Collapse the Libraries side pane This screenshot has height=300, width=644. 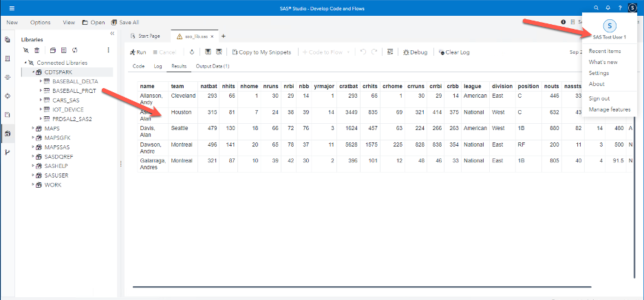click(112, 33)
